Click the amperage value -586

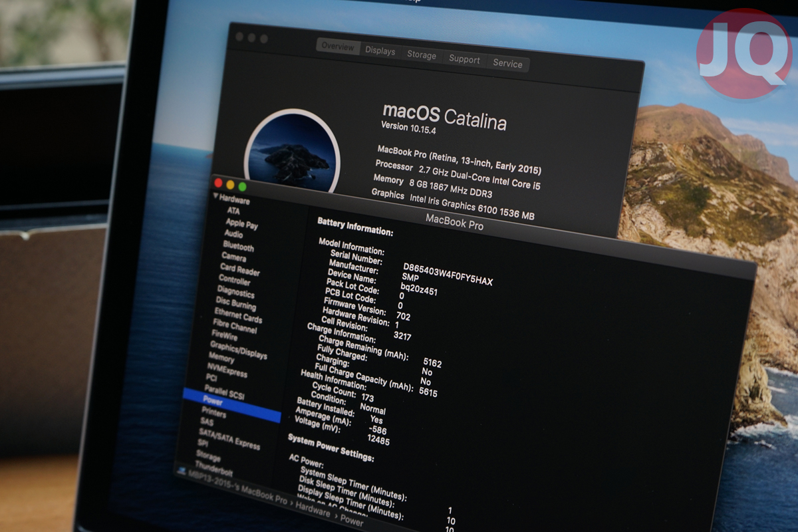(x=377, y=430)
